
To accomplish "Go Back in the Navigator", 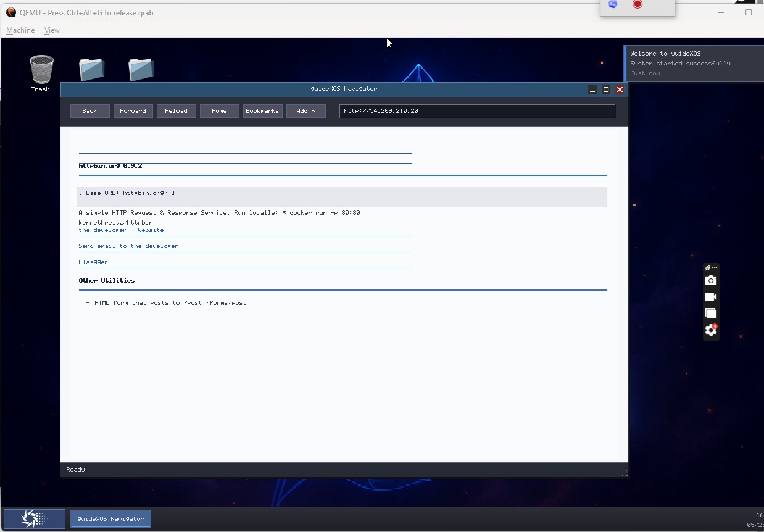I will click(x=90, y=111).
